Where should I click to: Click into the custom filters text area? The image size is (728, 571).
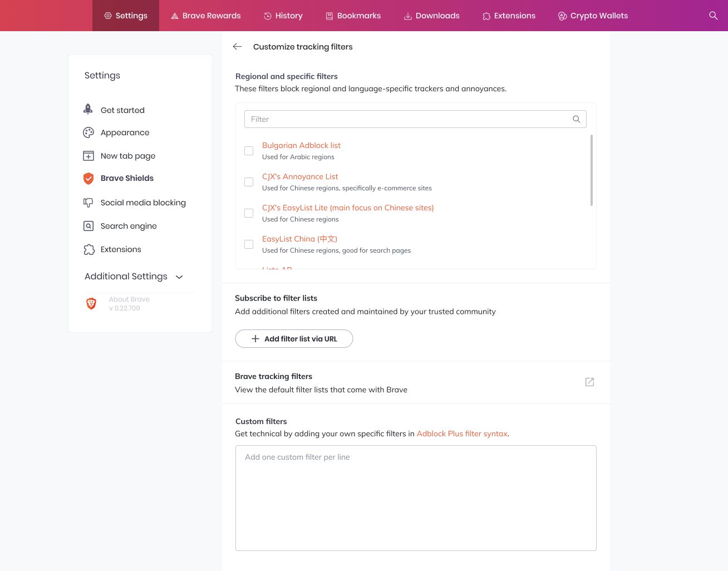(416, 498)
